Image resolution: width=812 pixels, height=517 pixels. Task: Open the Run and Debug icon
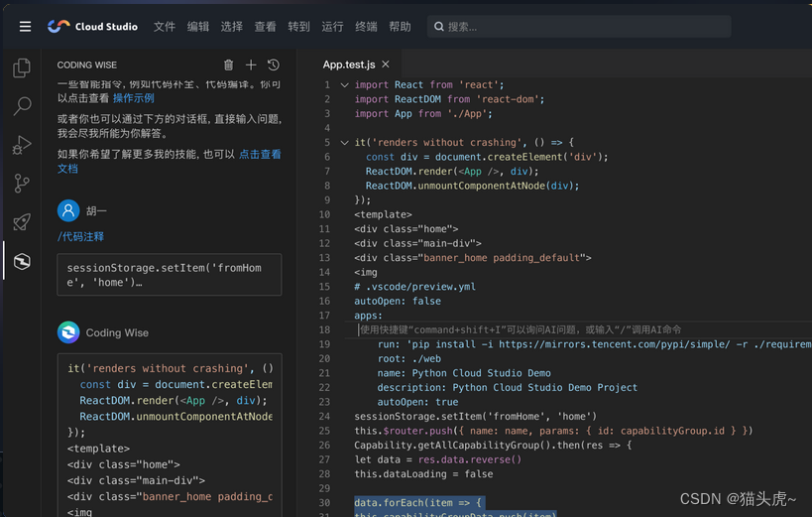(22, 145)
